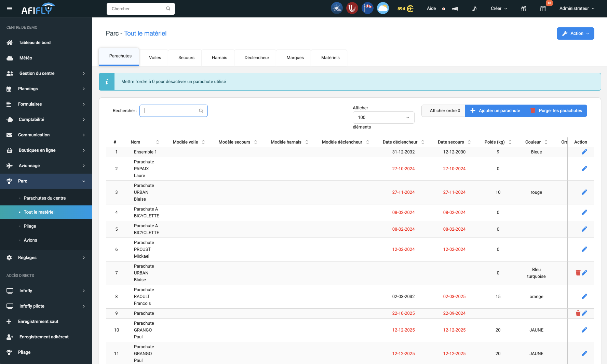Expand the Créer dropdown menu
This screenshot has height=364, width=607.
click(499, 9)
